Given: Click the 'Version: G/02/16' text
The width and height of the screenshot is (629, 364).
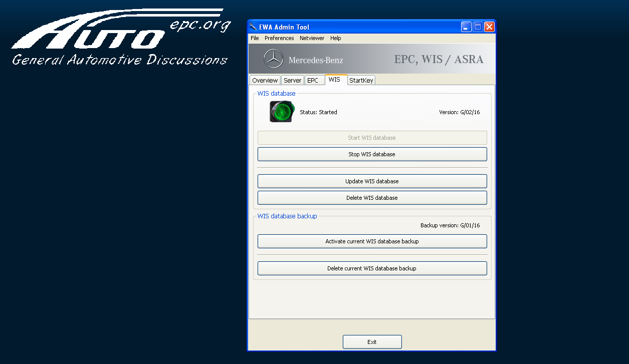Looking at the screenshot, I should tap(459, 112).
